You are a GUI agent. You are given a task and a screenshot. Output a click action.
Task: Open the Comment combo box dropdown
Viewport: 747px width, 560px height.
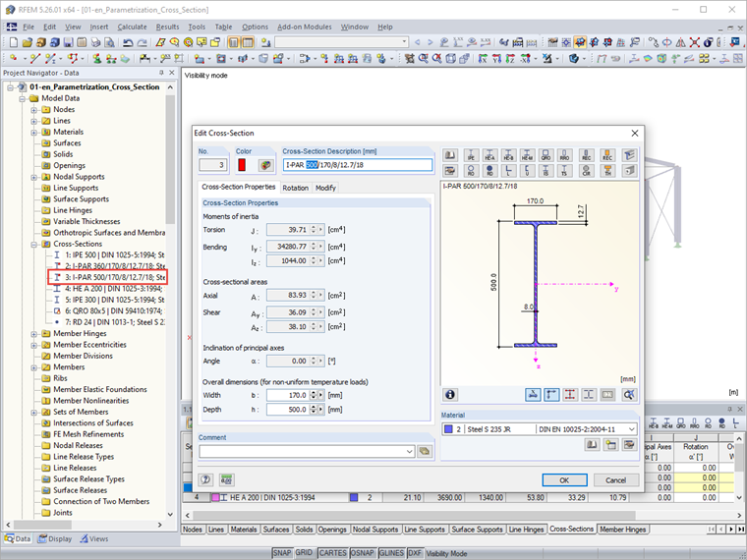click(409, 451)
